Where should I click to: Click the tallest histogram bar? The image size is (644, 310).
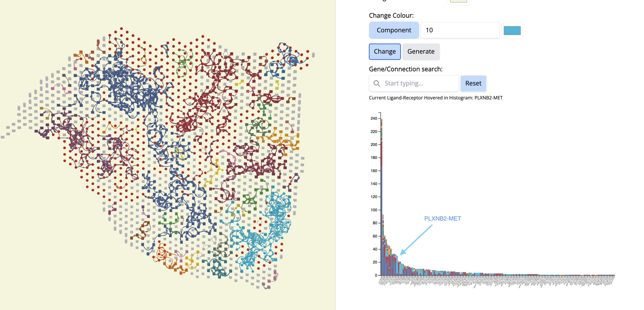pos(381,200)
